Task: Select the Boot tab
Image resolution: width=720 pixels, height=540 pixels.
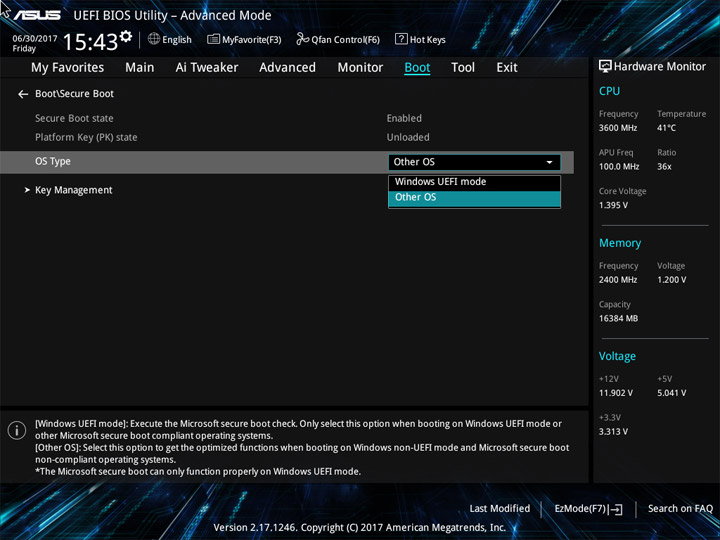Action: click(417, 68)
